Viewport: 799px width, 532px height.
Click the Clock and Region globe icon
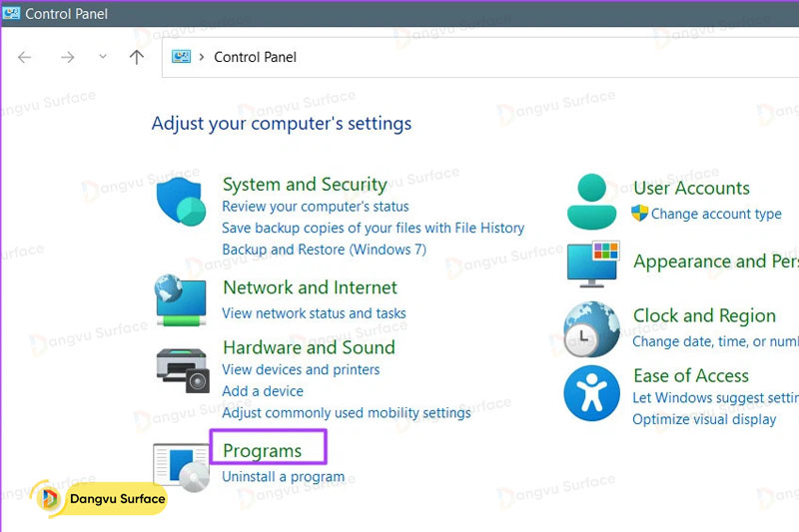591,328
